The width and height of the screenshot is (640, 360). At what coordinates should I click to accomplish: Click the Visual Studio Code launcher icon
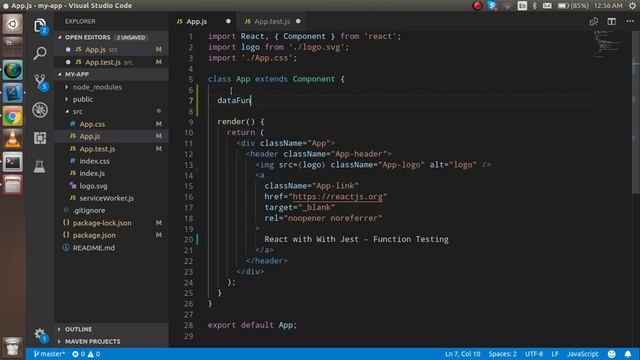(13, 93)
